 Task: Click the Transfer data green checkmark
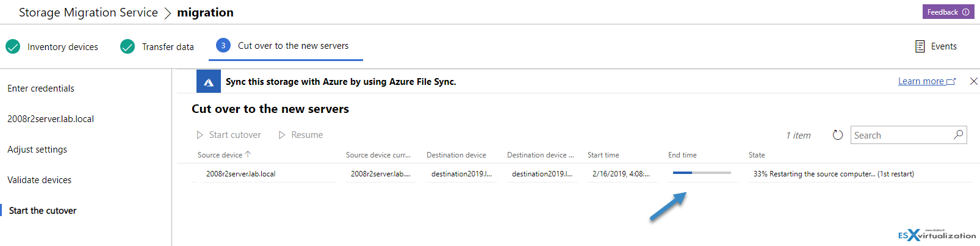[x=128, y=46]
